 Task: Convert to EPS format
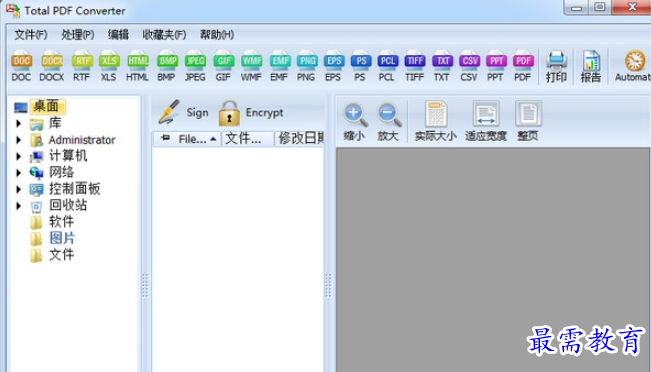point(333,66)
